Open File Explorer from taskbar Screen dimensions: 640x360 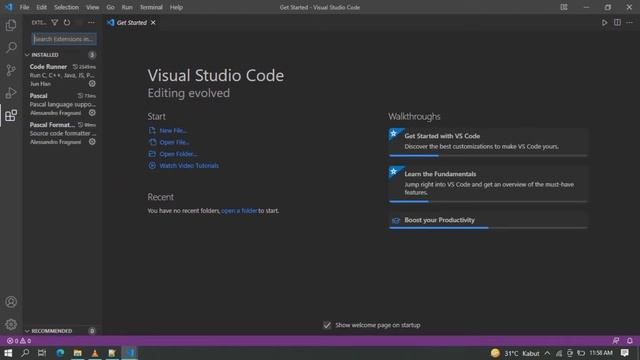pos(78,353)
